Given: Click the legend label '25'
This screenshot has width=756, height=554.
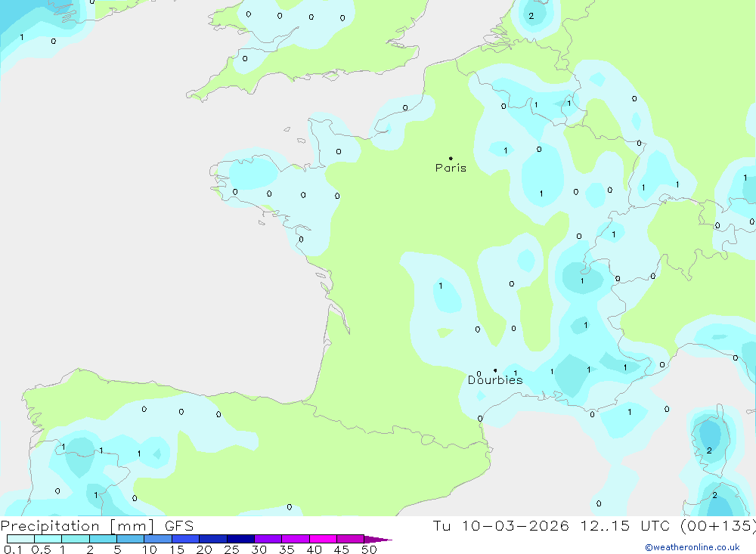Looking at the screenshot, I should click(x=231, y=549).
